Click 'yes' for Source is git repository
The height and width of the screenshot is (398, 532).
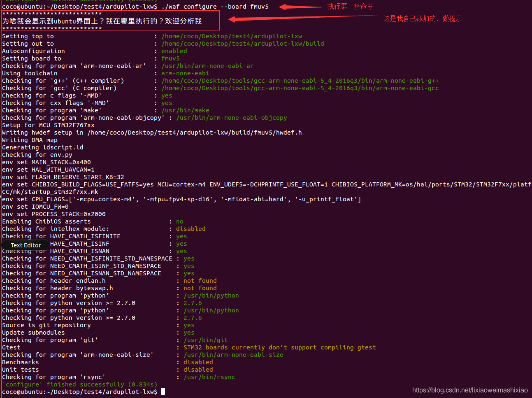click(189, 325)
